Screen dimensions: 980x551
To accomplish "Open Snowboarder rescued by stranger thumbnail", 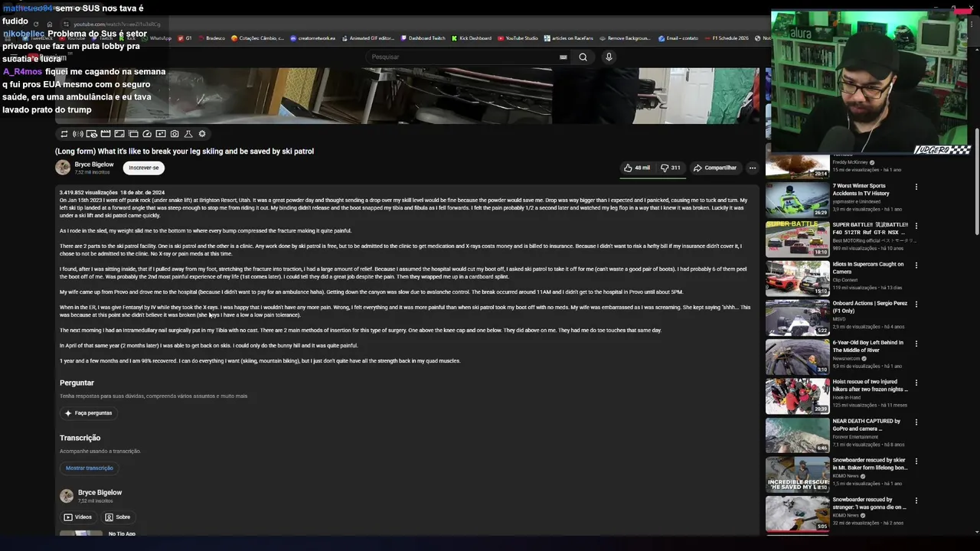I will click(x=797, y=514).
